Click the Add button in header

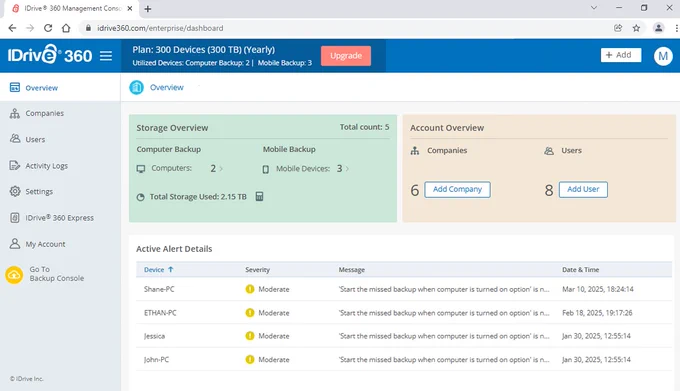(x=621, y=55)
